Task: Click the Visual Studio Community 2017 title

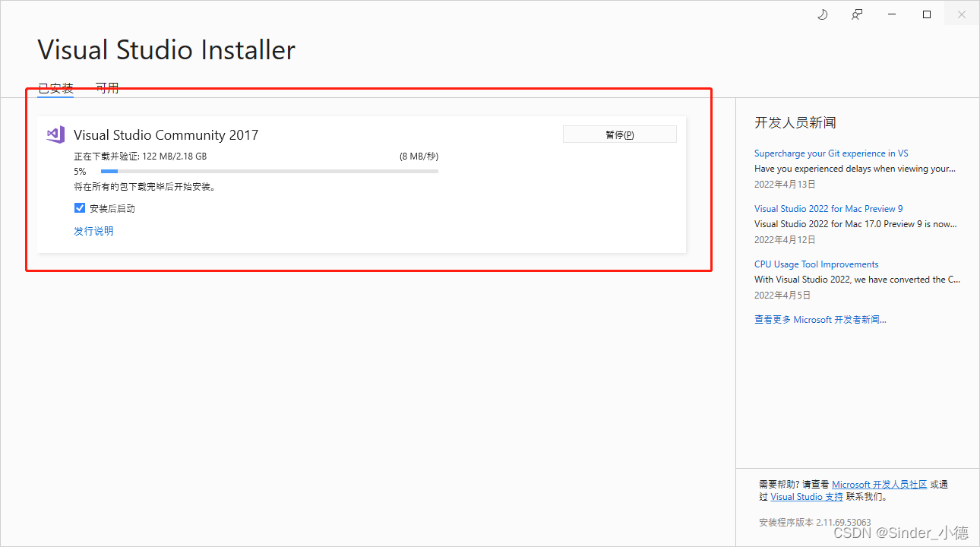Action: tap(166, 135)
